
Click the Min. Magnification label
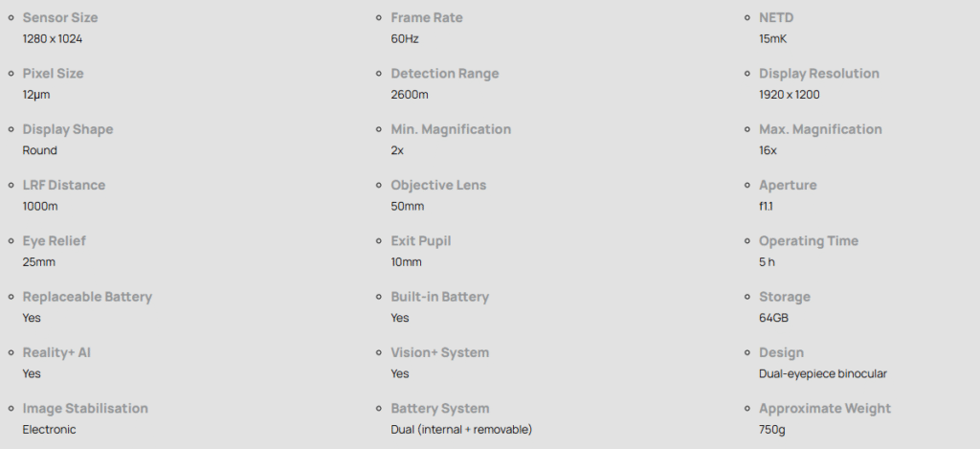(451, 129)
